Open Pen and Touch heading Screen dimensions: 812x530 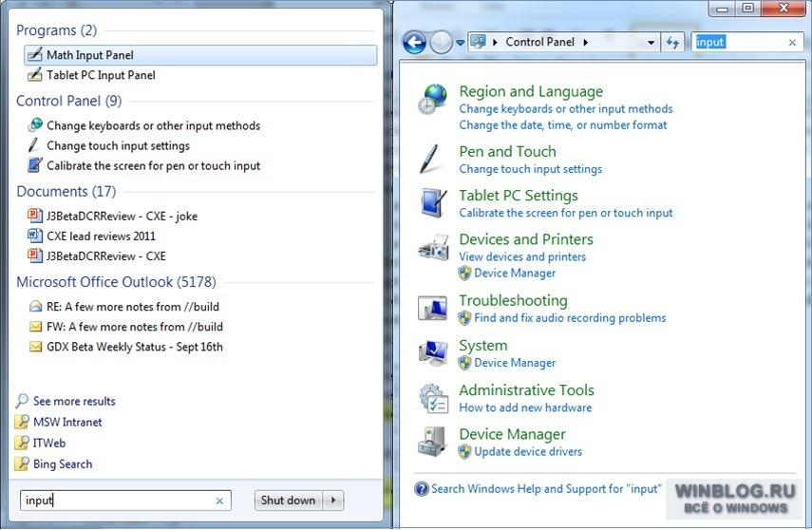click(x=507, y=151)
